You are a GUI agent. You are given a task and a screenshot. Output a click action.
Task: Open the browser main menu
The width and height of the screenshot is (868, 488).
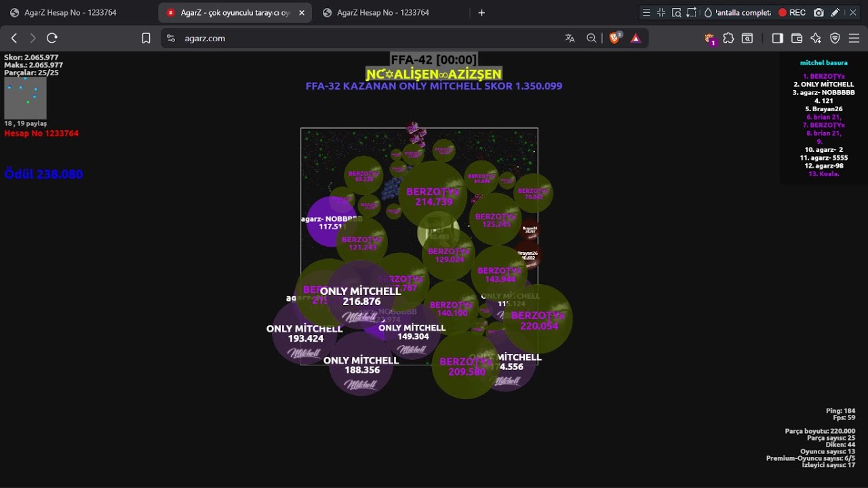854,39
